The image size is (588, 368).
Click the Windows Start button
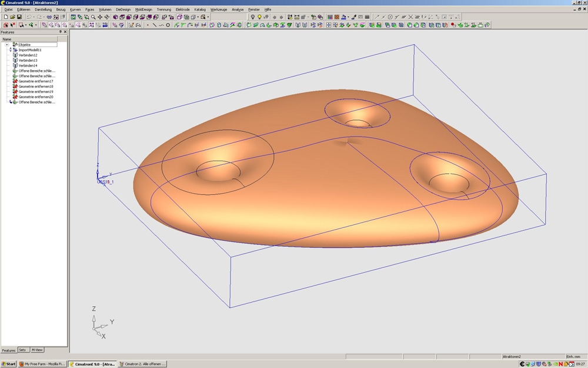(9, 364)
